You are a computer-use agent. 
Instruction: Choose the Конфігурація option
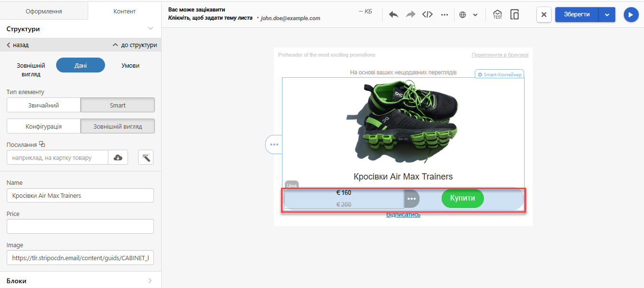point(44,126)
